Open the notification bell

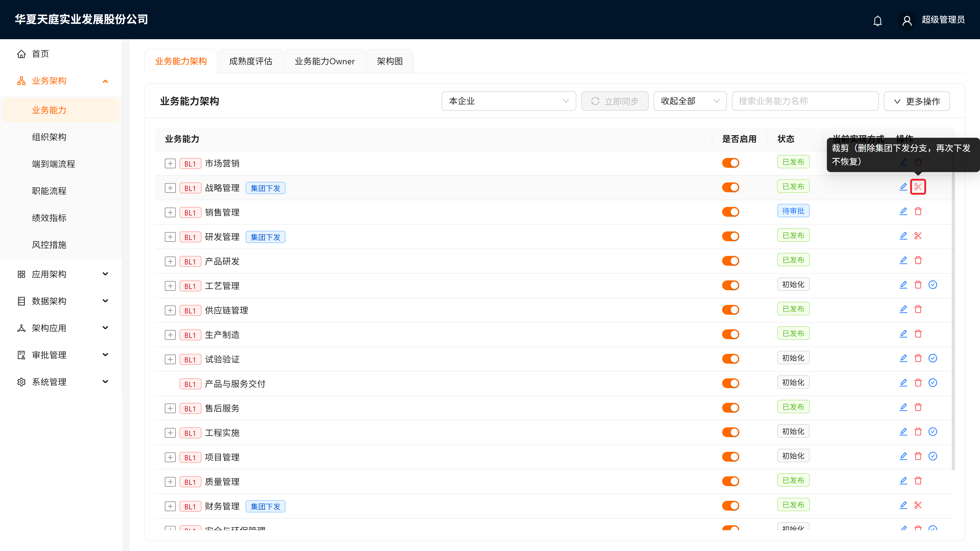click(877, 20)
